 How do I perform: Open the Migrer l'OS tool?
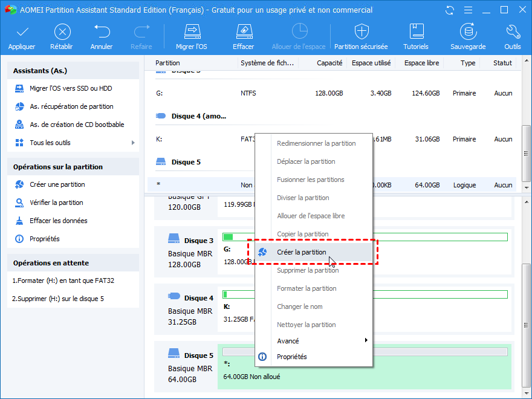click(x=192, y=33)
